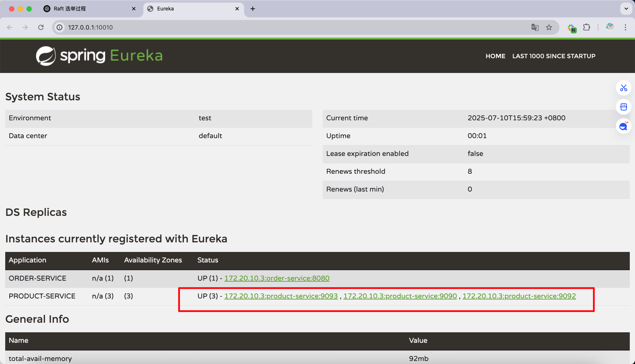Go back using browser back arrow

pyautogui.click(x=10, y=27)
